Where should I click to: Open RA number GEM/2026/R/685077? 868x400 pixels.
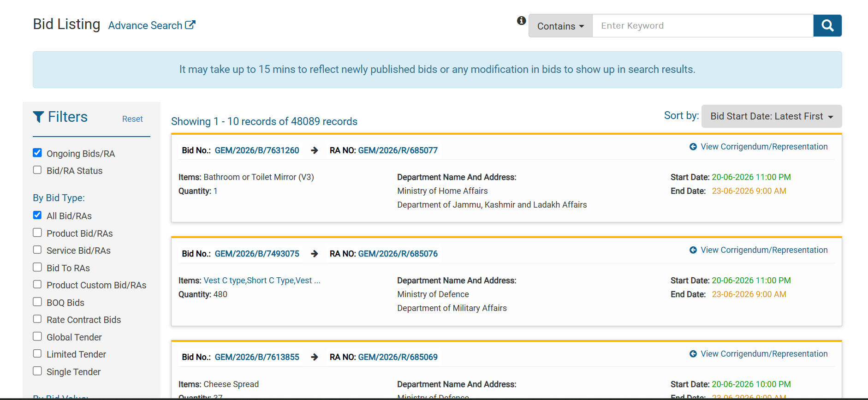pyautogui.click(x=398, y=150)
